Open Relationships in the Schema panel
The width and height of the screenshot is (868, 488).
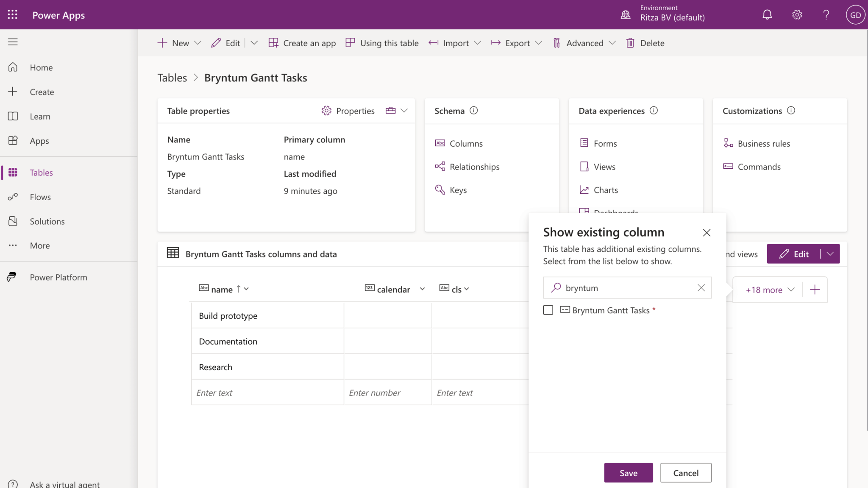[474, 167]
